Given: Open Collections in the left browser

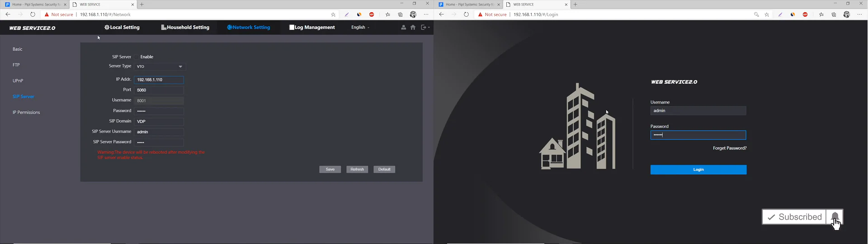Looking at the screenshot, I should tap(400, 14).
